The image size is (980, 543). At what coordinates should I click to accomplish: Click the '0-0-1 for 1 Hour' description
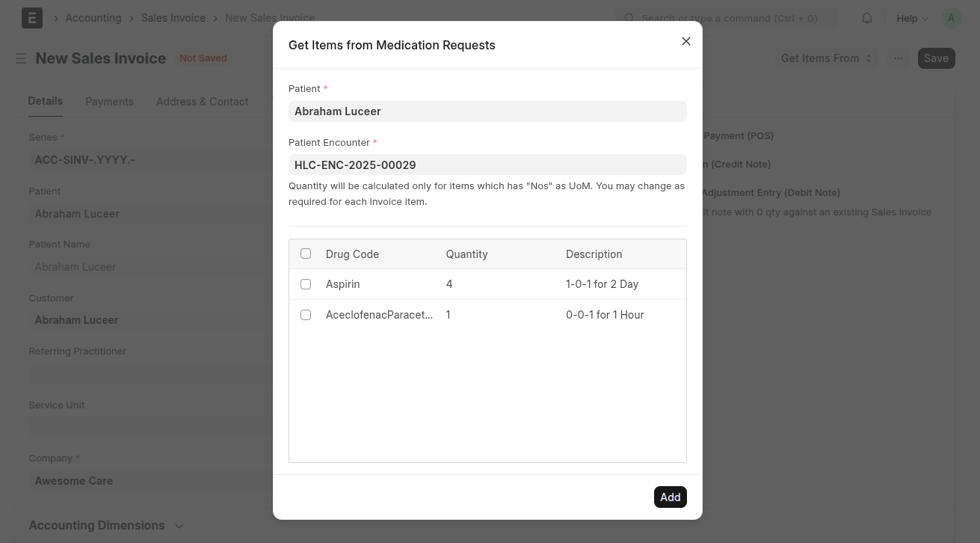[x=605, y=315]
